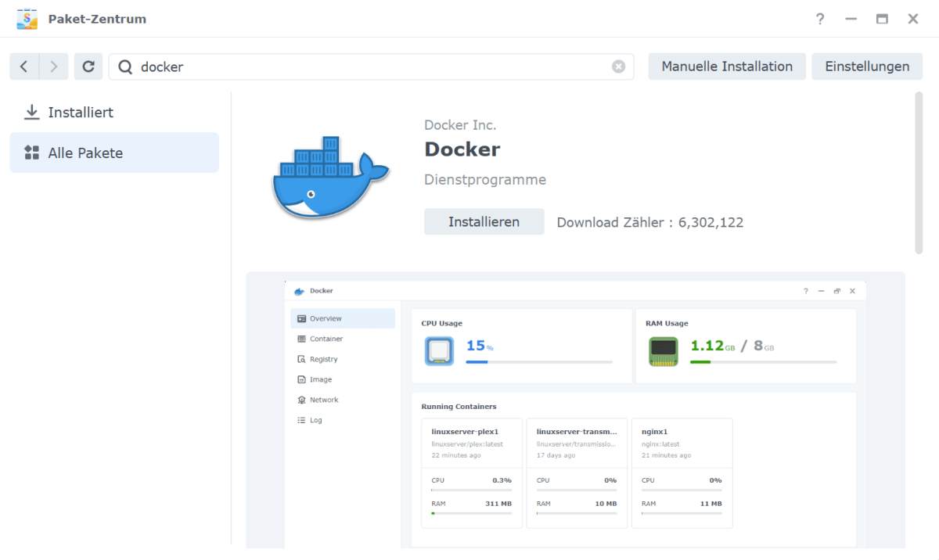The image size is (939, 560).
Task: Click the CPU chip icon in preview
Action: tap(439, 351)
